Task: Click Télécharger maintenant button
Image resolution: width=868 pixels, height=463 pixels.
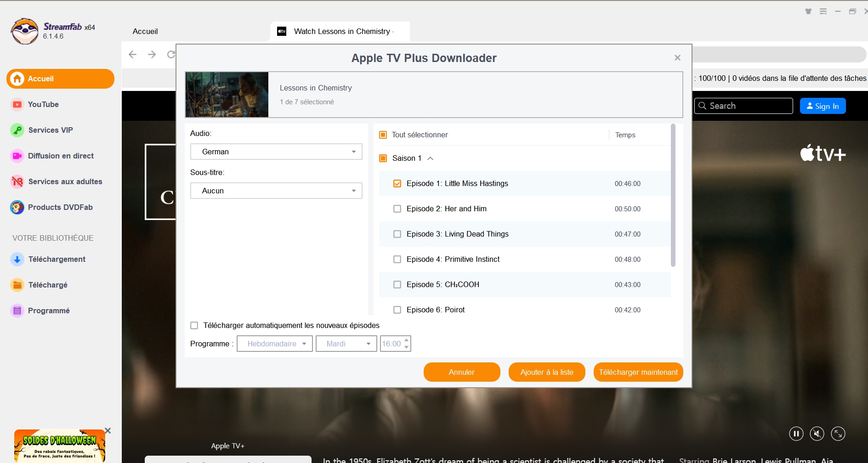Action: [638, 372]
